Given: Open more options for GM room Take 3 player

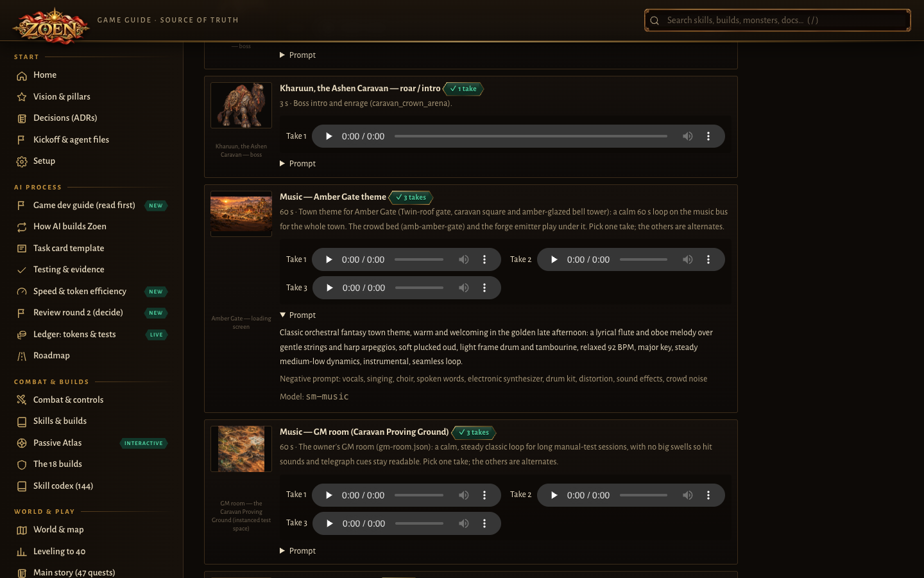Looking at the screenshot, I should point(484,523).
